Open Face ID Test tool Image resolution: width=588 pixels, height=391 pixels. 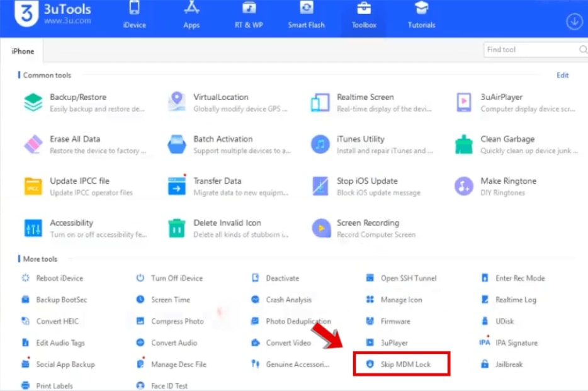click(x=162, y=385)
